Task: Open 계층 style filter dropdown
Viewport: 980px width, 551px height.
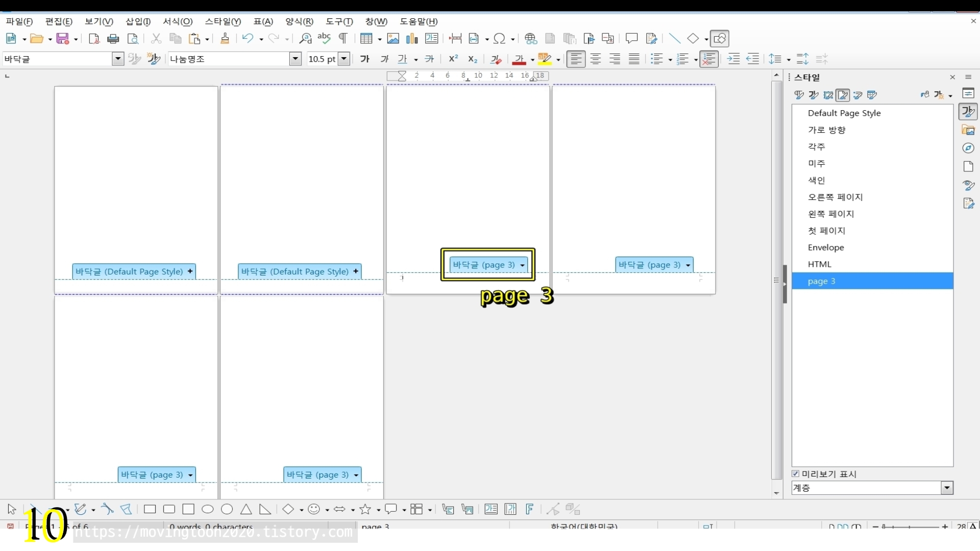Action: pos(947,488)
